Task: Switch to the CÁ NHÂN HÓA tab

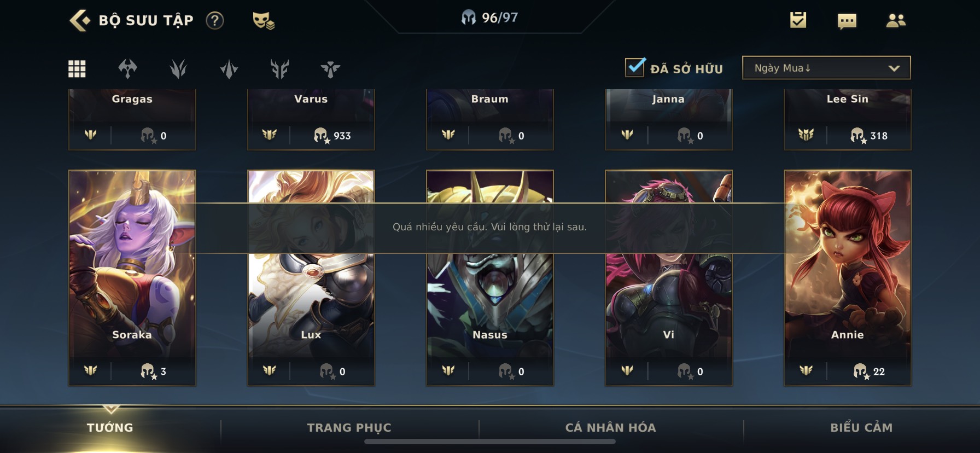Action: (610, 428)
